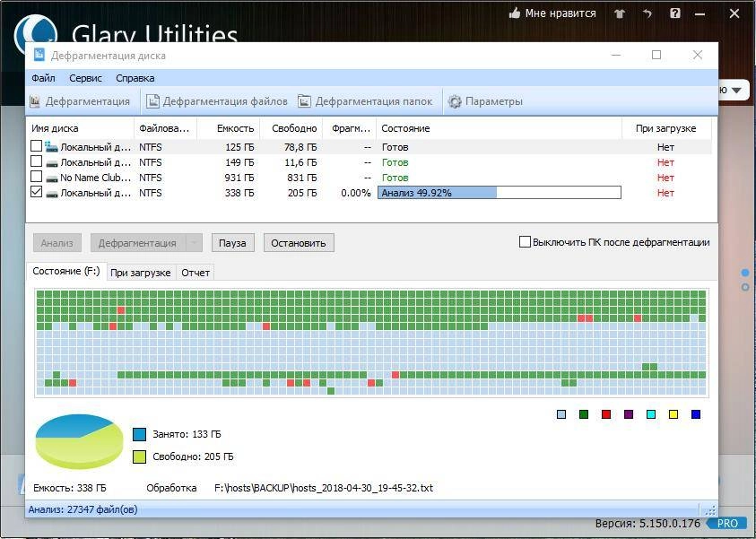Screen dimensions: 756x539
Task: Click the 931 ГБ capacity value
Action: click(x=239, y=178)
